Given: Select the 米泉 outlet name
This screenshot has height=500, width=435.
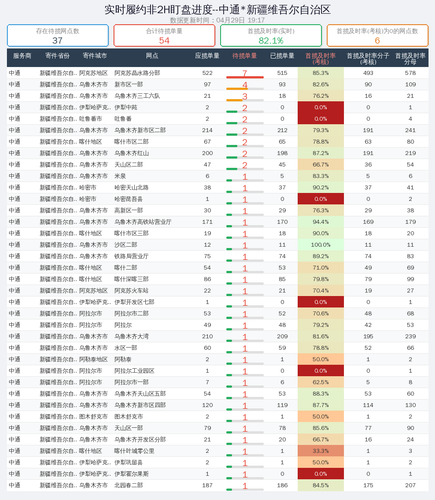Looking at the screenshot, I should [x=120, y=176].
